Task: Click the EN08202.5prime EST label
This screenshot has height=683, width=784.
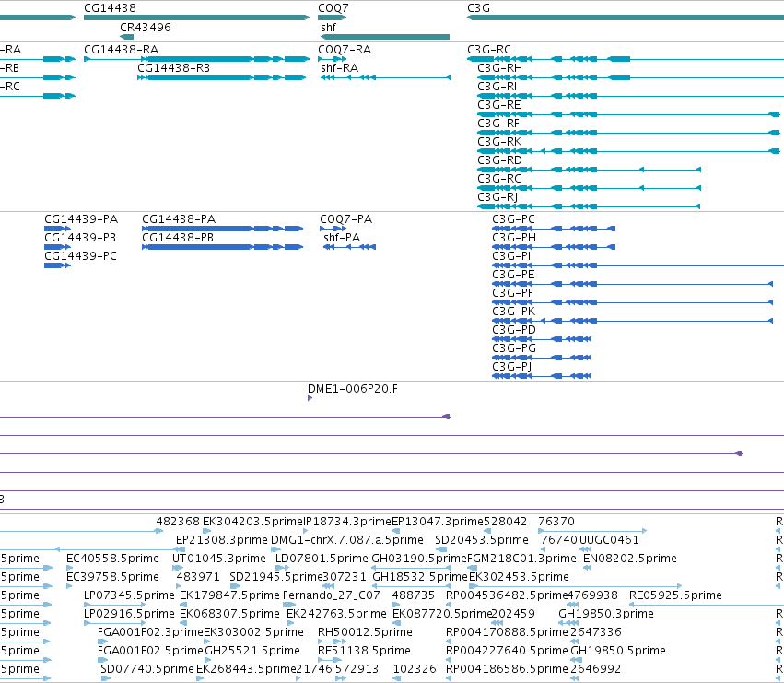Action: coord(630,559)
